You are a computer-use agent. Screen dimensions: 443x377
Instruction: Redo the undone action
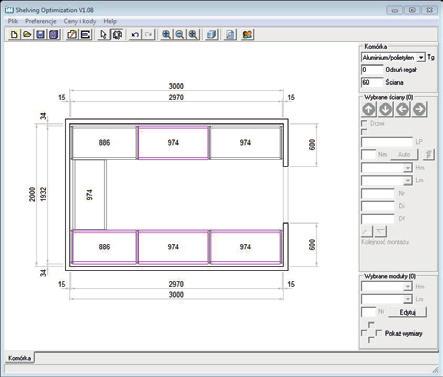pyautogui.click(x=149, y=34)
